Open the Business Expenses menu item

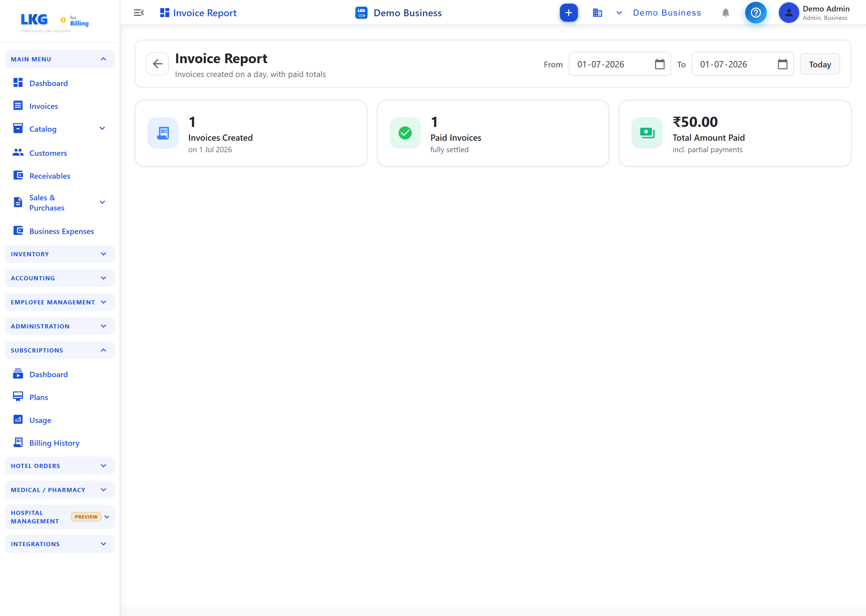[x=60, y=231]
